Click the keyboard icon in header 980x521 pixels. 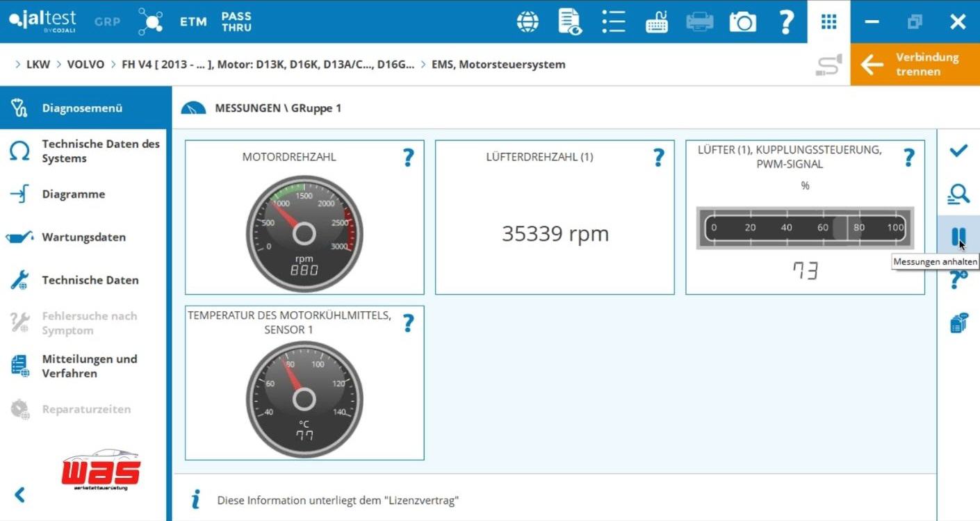click(x=656, y=22)
